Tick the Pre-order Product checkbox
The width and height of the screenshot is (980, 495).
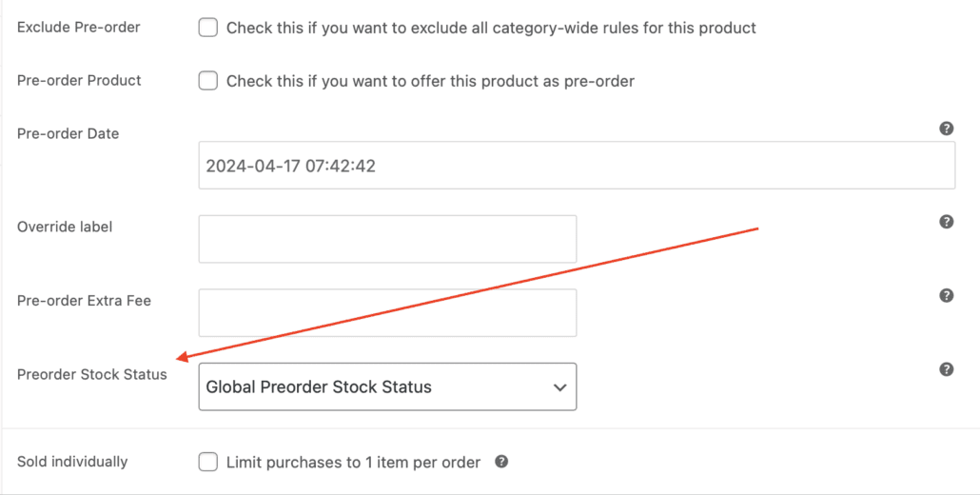click(207, 81)
